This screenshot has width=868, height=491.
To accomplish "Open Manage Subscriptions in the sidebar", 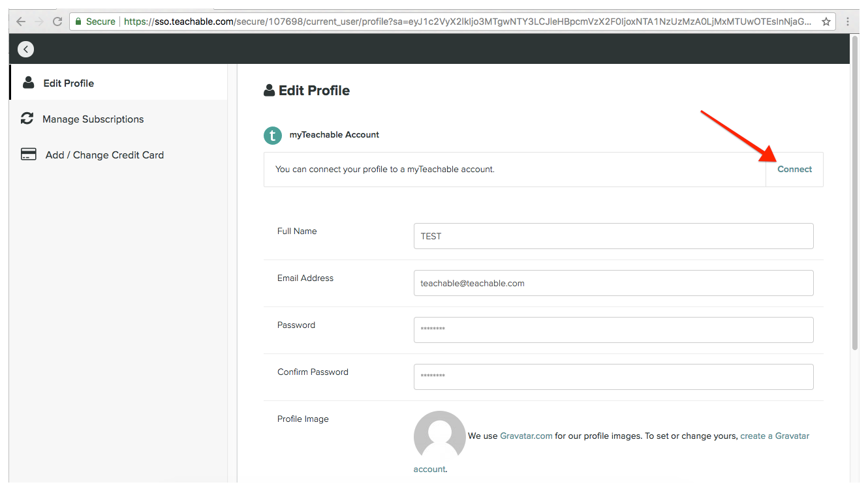I will (119, 119).
